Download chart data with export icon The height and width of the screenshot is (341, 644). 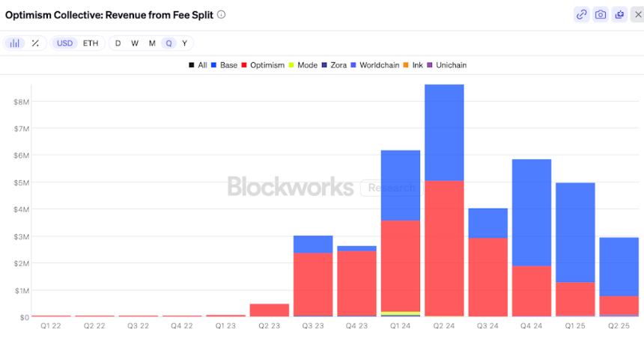pyautogui.click(x=619, y=15)
